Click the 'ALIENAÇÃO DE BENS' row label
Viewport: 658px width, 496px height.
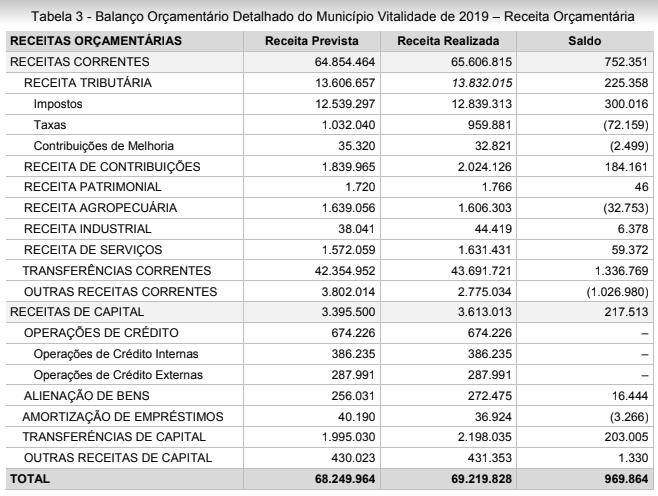pyautogui.click(x=86, y=396)
